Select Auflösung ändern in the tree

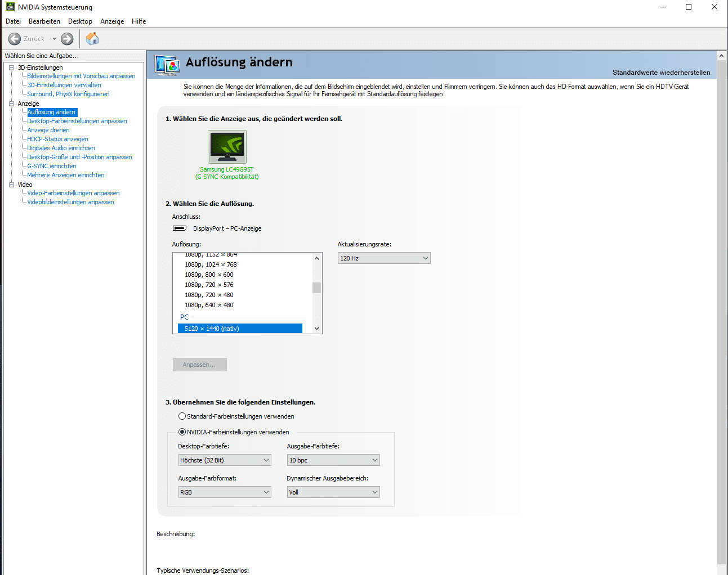[52, 112]
